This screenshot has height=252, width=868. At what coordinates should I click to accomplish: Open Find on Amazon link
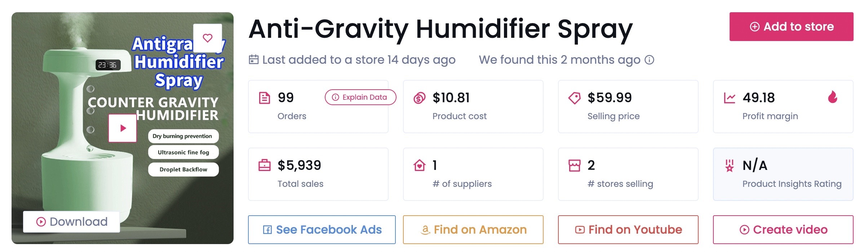tap(473, 230)
